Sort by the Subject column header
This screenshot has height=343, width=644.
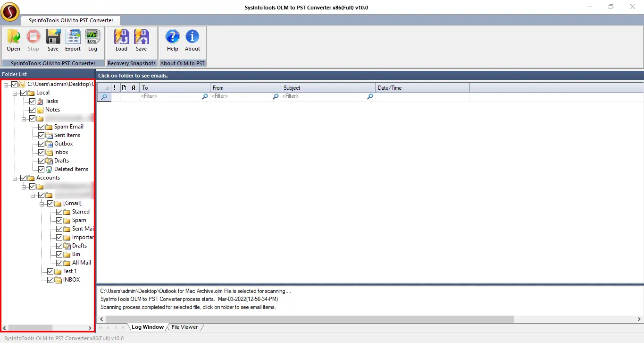(328, 88)
